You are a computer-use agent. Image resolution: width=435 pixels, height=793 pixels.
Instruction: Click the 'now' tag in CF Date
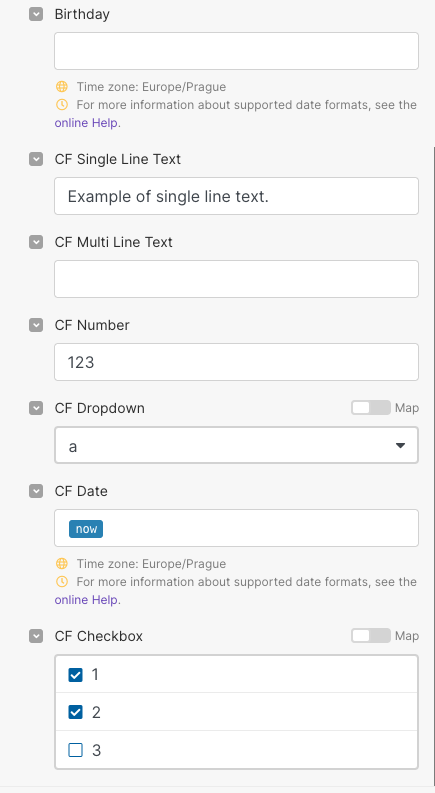tap(86, 528)
